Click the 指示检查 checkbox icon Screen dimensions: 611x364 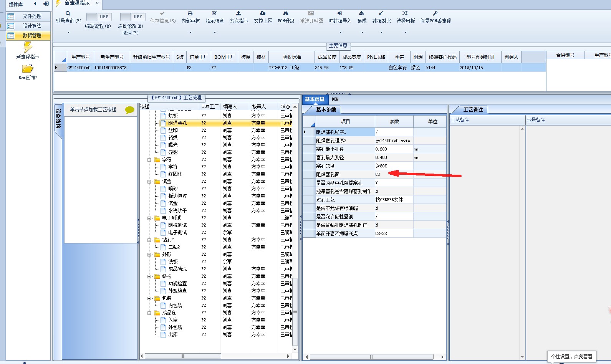pos(214,13)
